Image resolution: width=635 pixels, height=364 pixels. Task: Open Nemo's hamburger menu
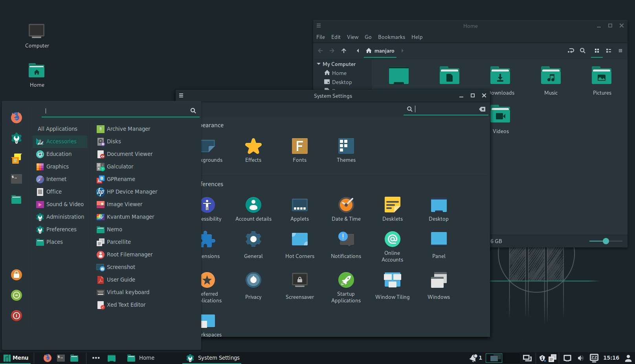click(x=319, y=26)
